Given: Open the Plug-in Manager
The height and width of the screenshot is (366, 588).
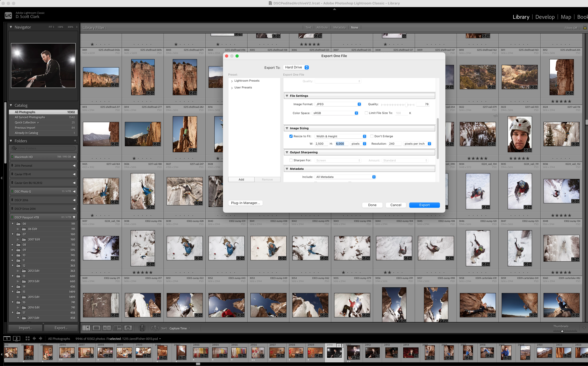Looking at the screenshot, I should [245, 203].
